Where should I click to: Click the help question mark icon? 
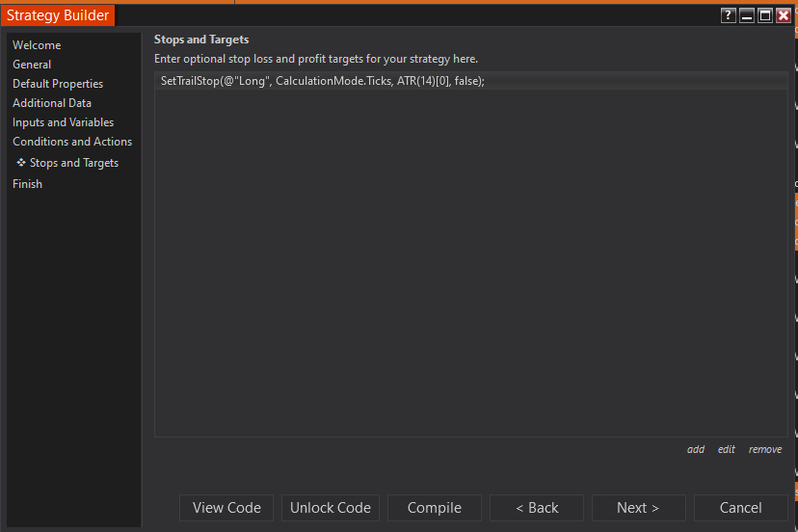729,15
